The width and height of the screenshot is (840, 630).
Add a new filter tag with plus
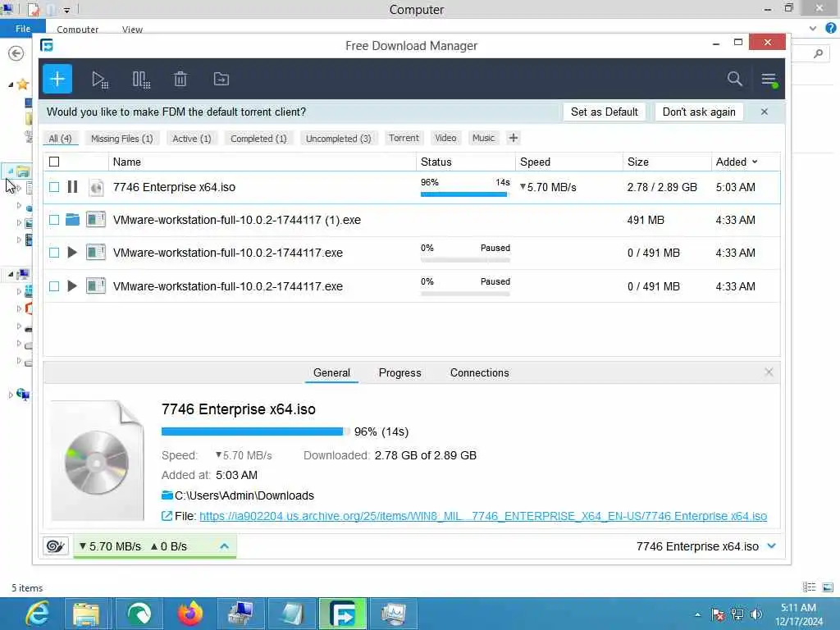click(x=514, y=138)
